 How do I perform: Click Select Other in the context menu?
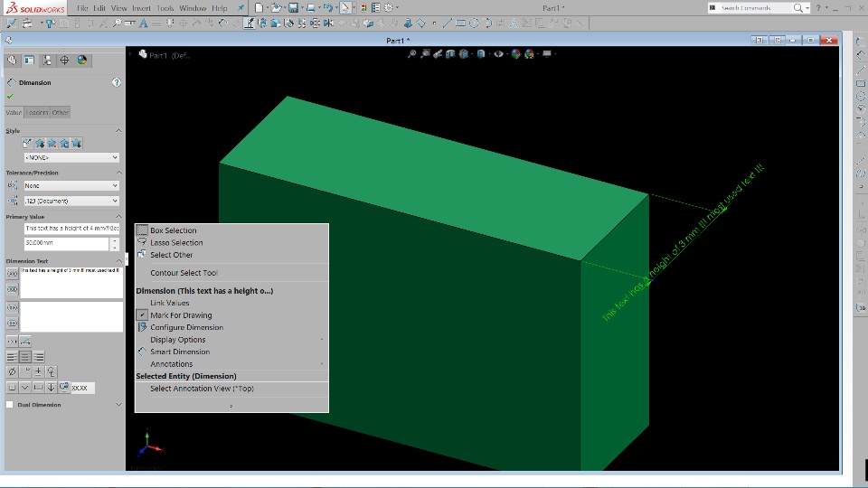point(171,255)
